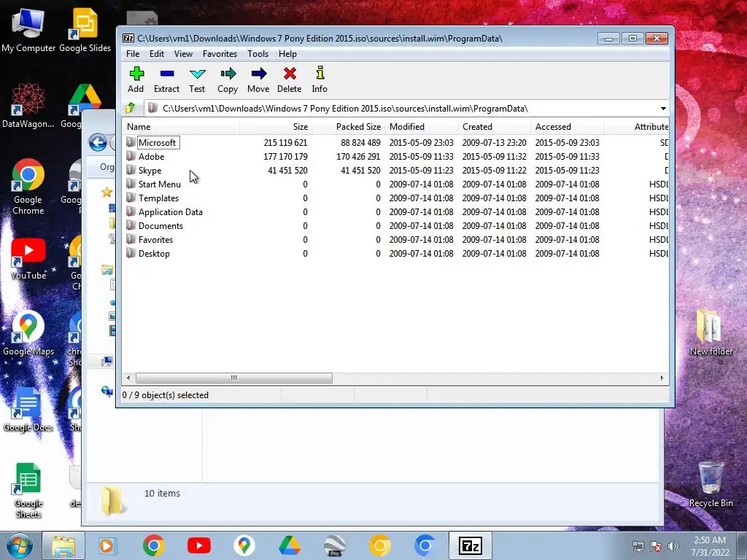Viewport: 747px width, 560px height.
Task: Sort by the Accessed column header
Action: [567, 127]
